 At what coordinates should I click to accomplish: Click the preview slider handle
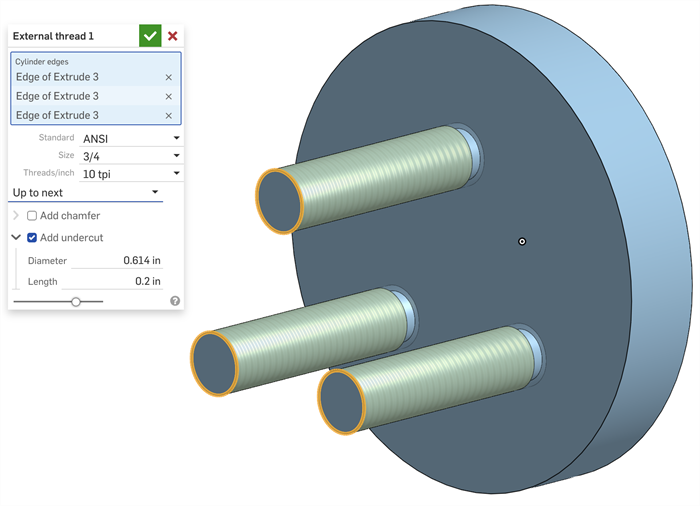tap(76, 302)
